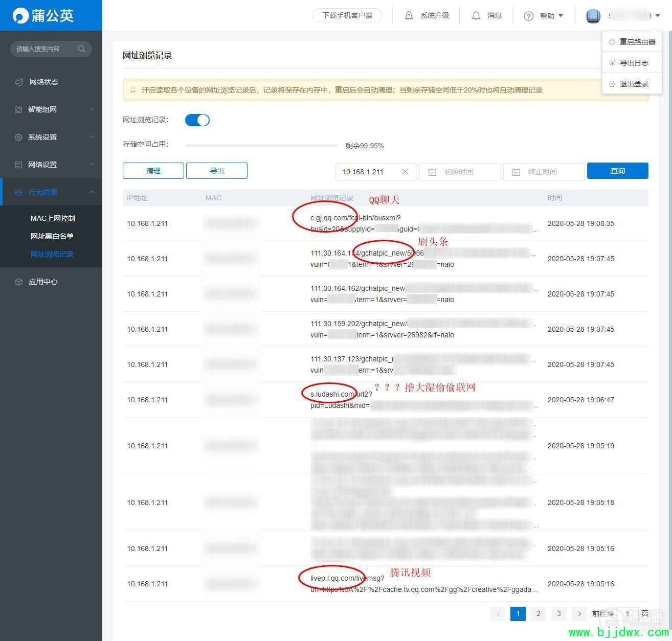Click the 应用中心 cube icon
Screen dimensions: 672x641
(x=19, y=282)
